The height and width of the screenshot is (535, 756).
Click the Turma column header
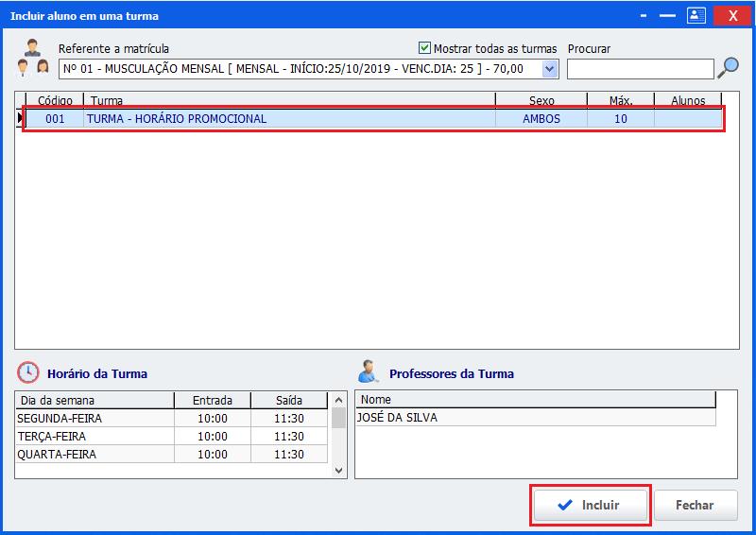click(x=289, y=100)
